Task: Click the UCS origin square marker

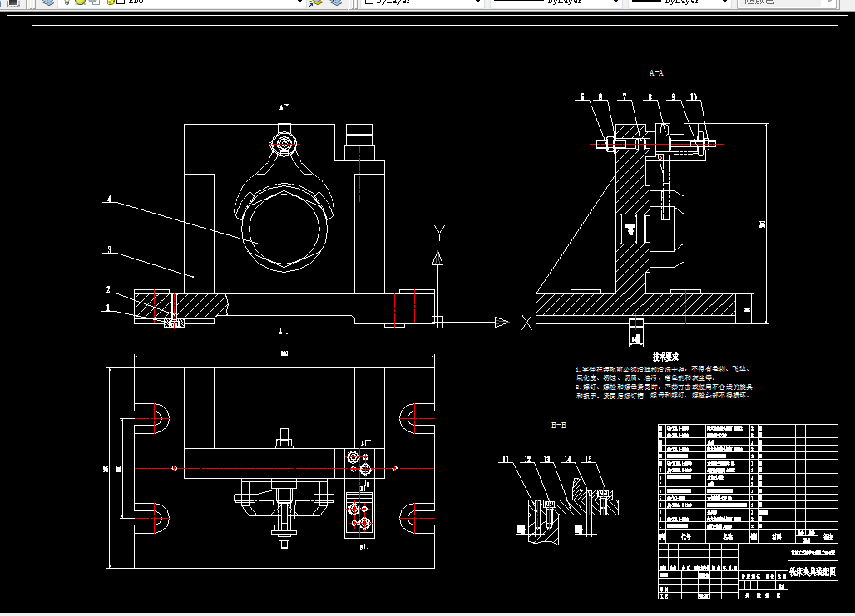Action: pos(437,322)
